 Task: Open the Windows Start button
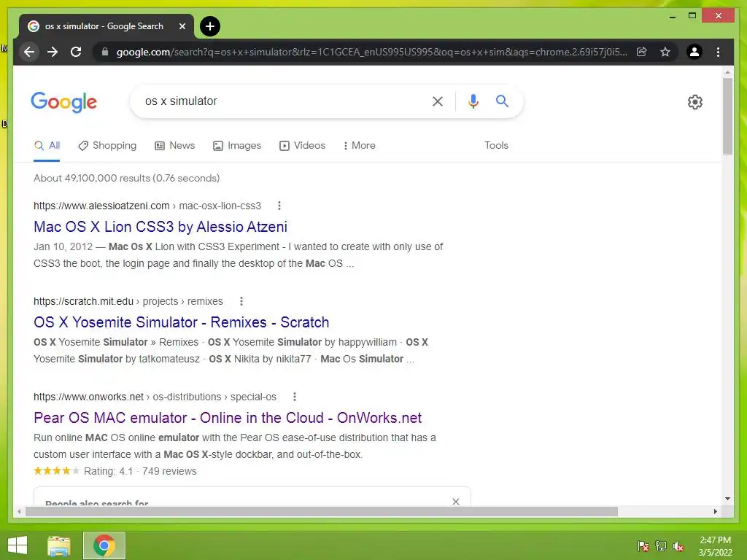click(18, 545)
